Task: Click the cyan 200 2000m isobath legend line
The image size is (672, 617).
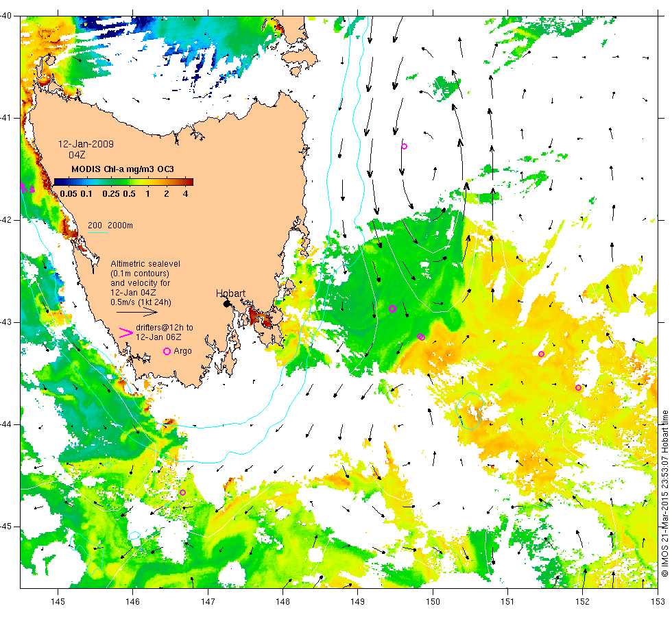Action: 97,232
